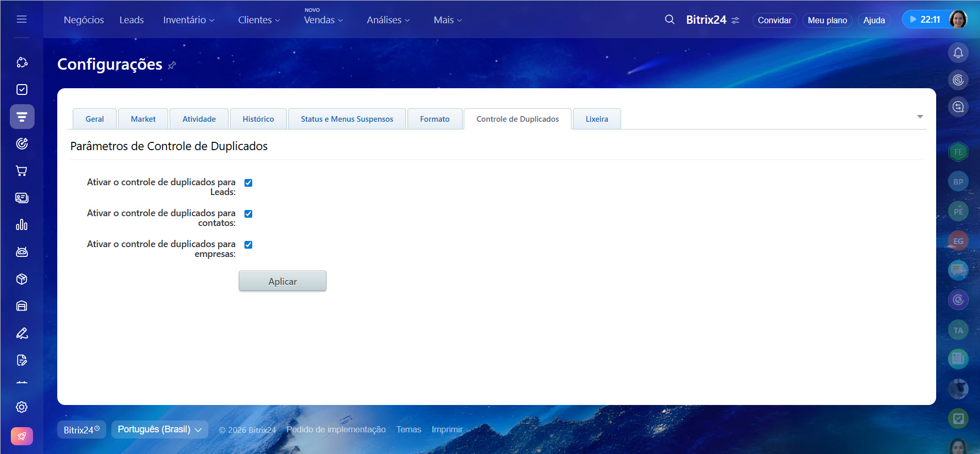This screenshot has height=454, width=980.
Task: Uncheck duplicate control for contatos
Action: 248,214
